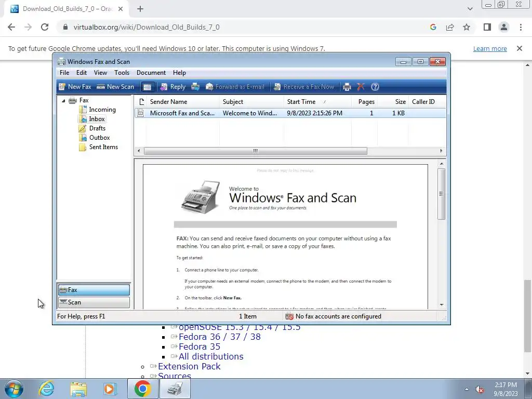This screenshot has height=399, width=532.
Task: Click the preview pane vertical scrollbar thumb
Action: coord(442,194)
